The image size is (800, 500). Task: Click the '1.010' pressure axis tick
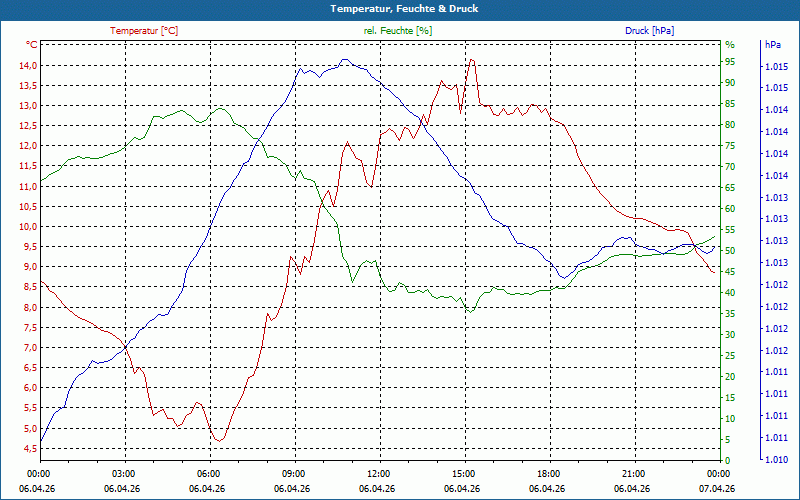[777, 460]
